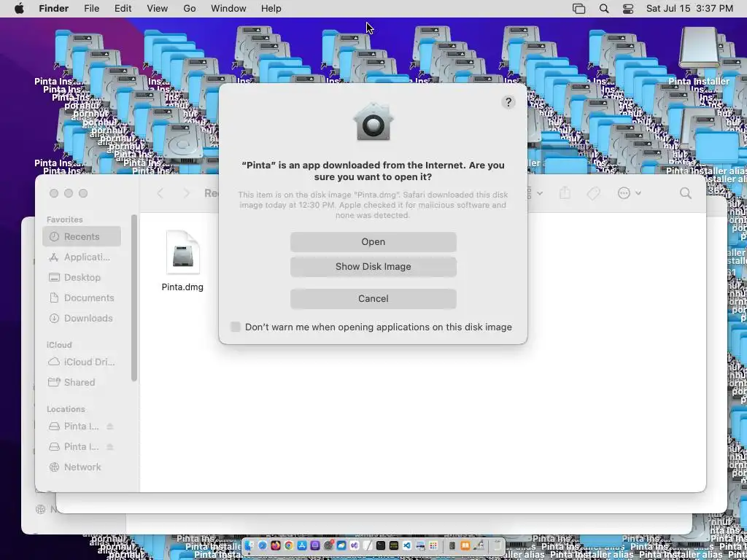Open the Trash in the Dock
The image size is (747, 560).
[497, 545]
